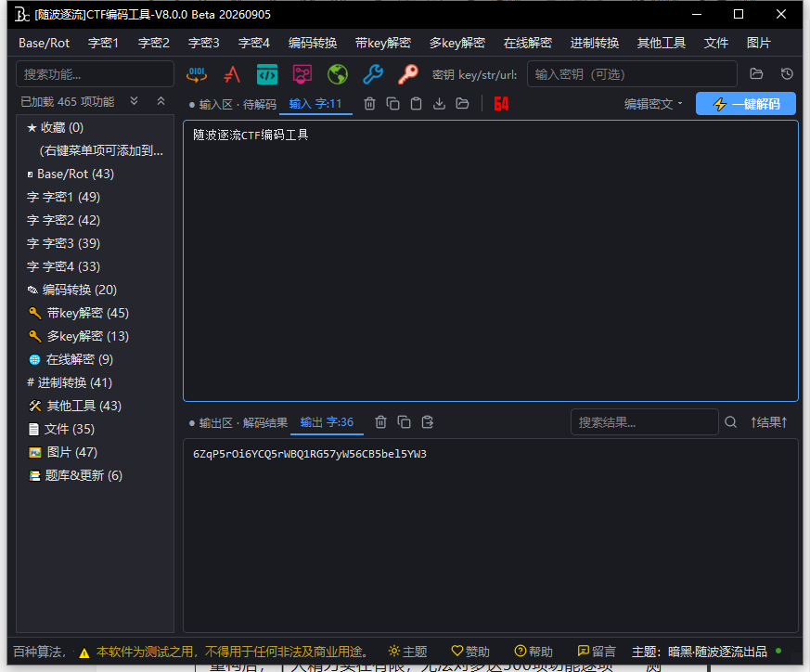Open the 进制转换 menu
The width and height of the screenshot is (810, 672).
point(594,43)
